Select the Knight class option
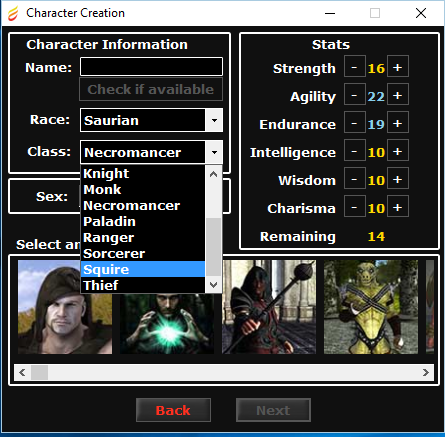445x437 pixels. tap(143, 173)
